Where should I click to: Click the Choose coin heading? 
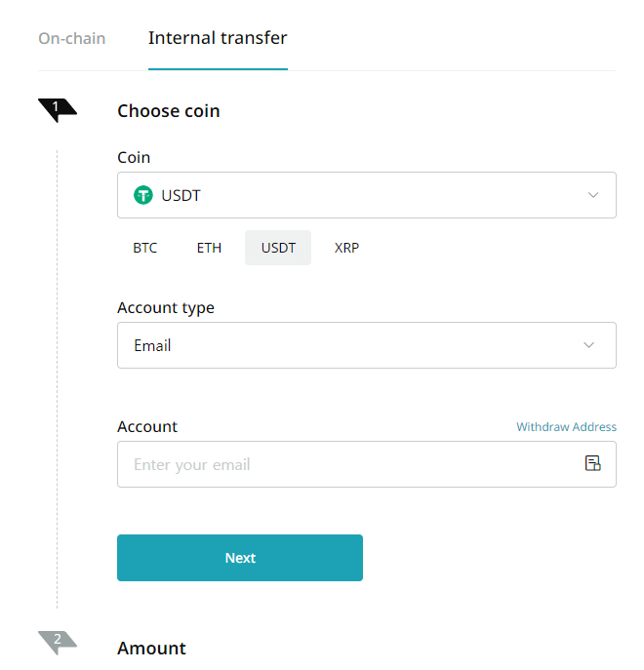[169, 111]
